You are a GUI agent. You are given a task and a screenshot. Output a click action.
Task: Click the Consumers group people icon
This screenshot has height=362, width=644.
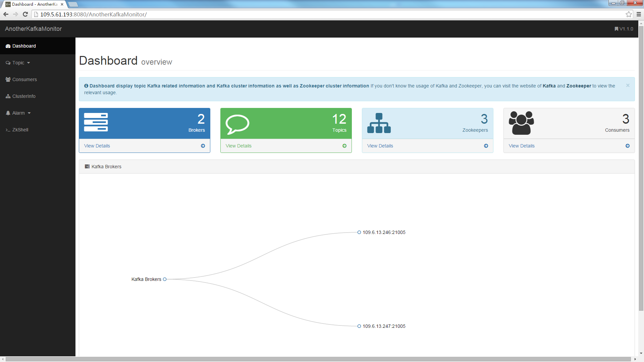pos(521,123)
